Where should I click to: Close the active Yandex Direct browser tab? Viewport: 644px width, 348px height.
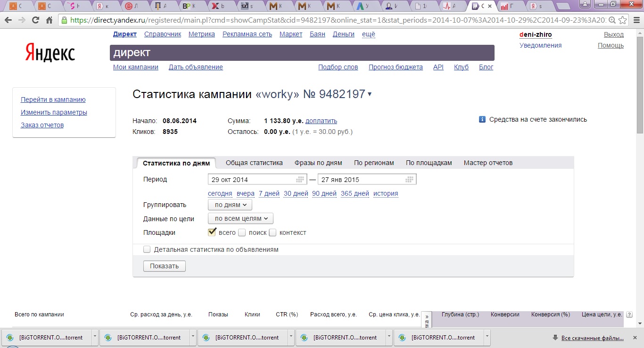[x=490, y=6]
